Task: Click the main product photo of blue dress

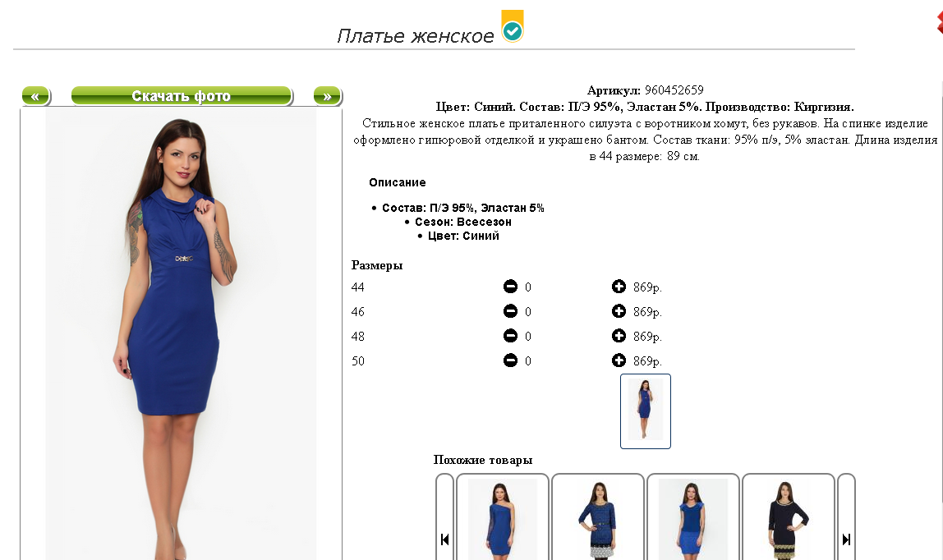Action: 181,334
